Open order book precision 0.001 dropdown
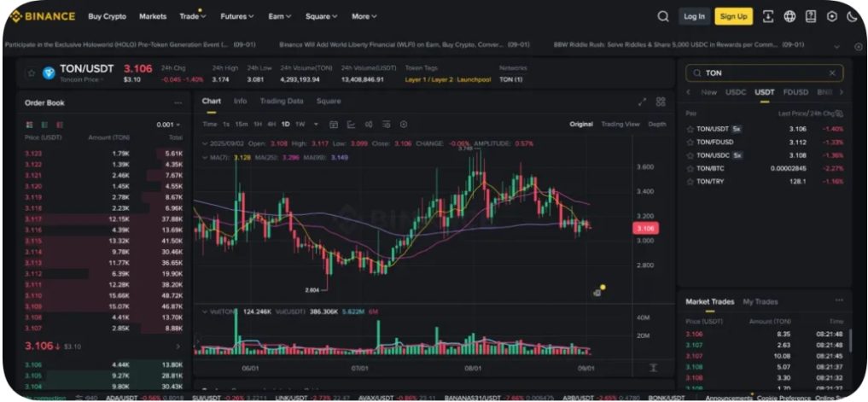The image size is (868, 402). (168, 125)
